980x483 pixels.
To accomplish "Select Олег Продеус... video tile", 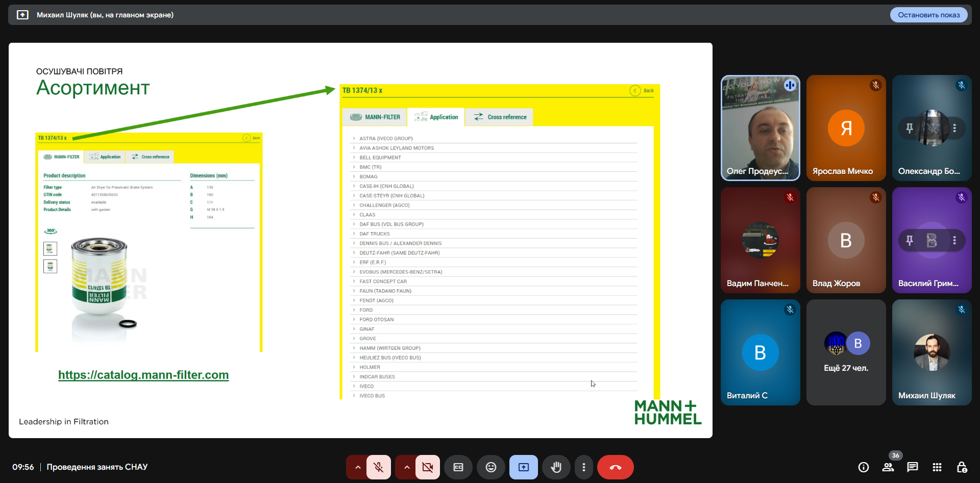I will click(x=761, y=128).
